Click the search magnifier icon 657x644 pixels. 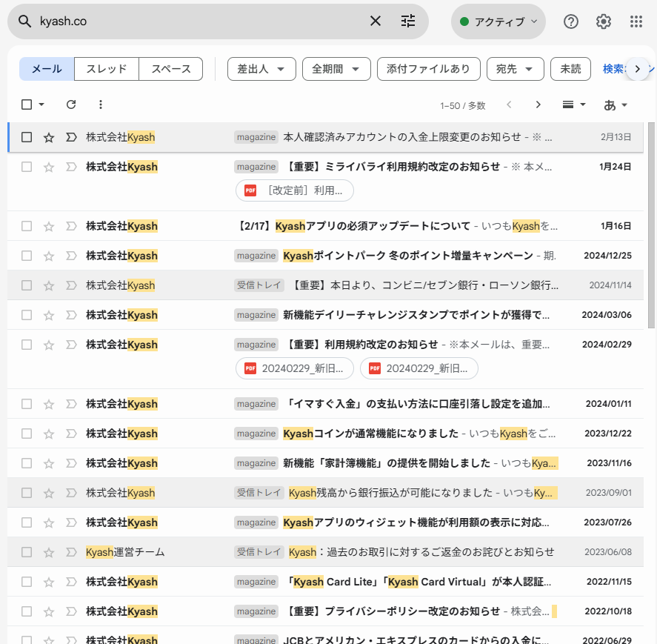click(24, 21)
